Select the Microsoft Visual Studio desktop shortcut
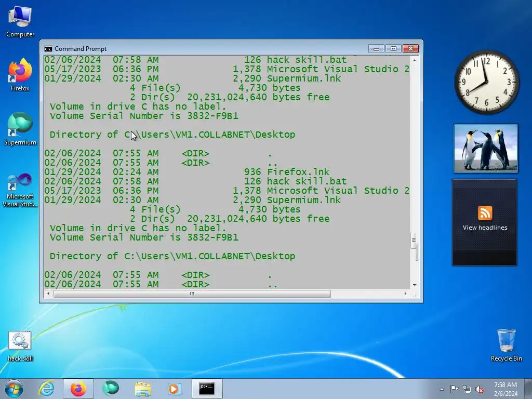This screenshot has width=532, height=399. tap(20, 190)
